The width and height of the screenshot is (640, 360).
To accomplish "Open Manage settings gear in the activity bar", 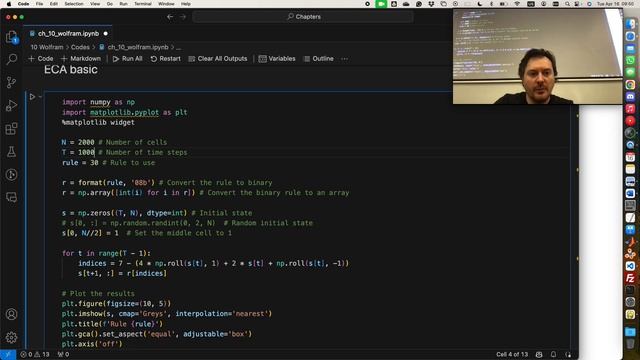I will pyautogui.click(x=11, y=338).
